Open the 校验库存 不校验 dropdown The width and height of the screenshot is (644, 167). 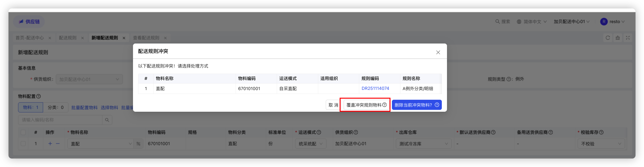(601, 144)
